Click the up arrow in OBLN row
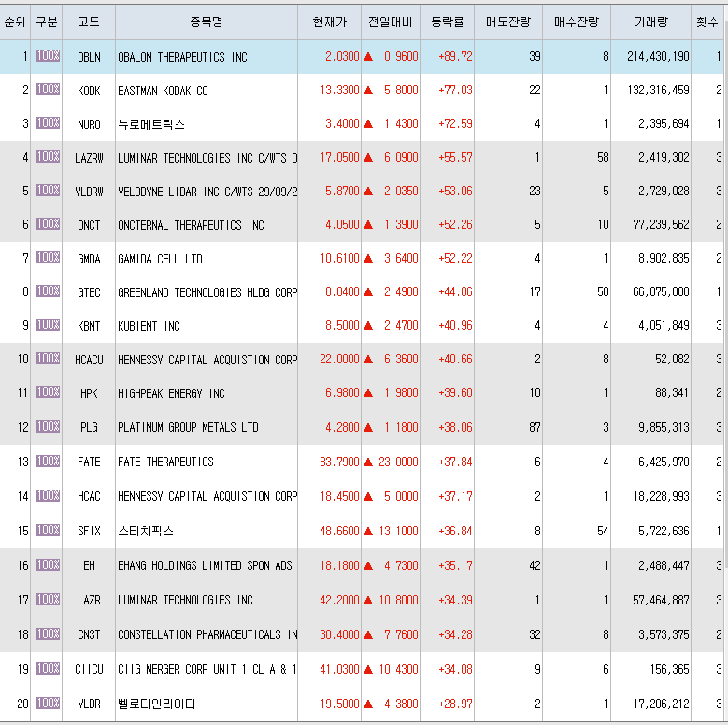This screenshot has height=725, width=728. (x=368, y=57)
